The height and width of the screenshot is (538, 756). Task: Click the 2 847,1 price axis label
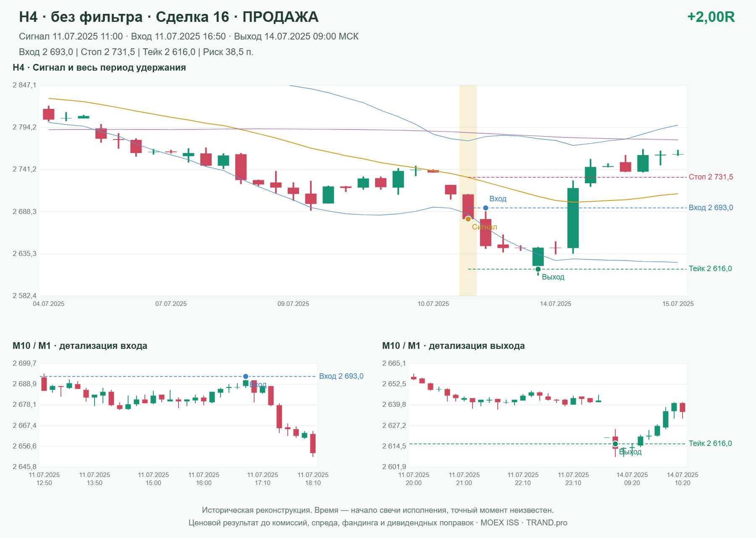click(x=24, y=85)
